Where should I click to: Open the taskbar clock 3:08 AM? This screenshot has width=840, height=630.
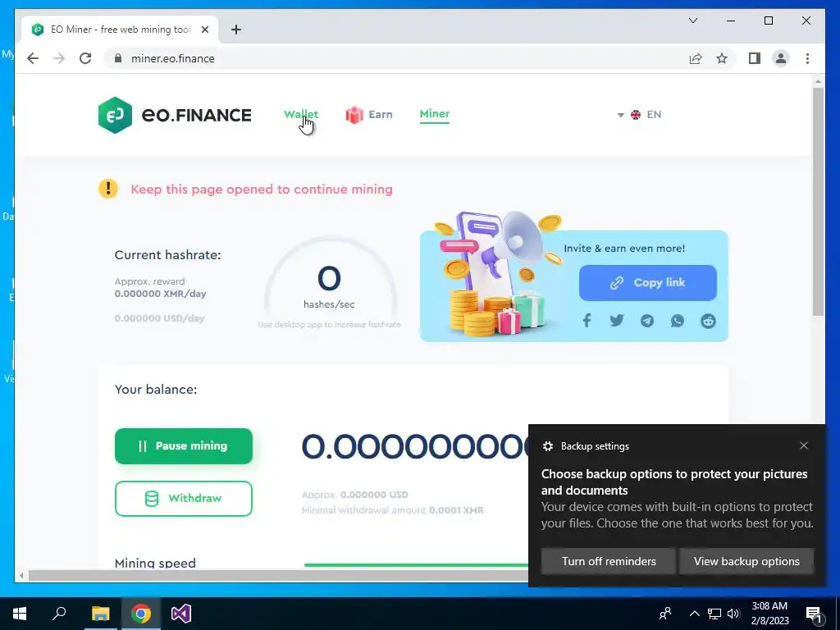pos(769,614)
